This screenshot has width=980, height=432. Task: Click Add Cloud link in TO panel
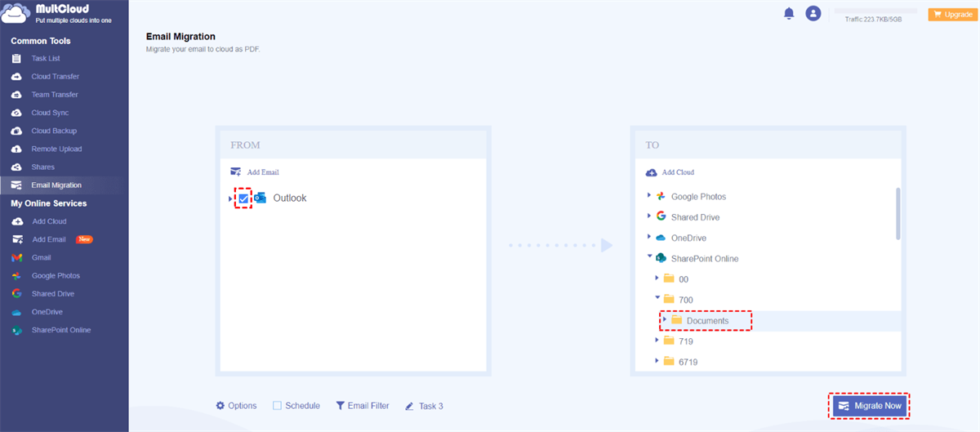click(x=670, y=172)
